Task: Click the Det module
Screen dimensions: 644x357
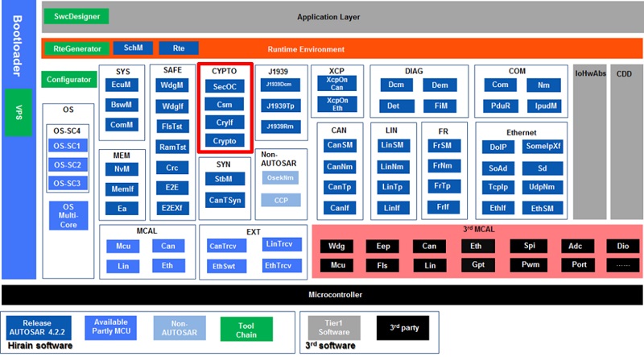Action: [396, 106]
